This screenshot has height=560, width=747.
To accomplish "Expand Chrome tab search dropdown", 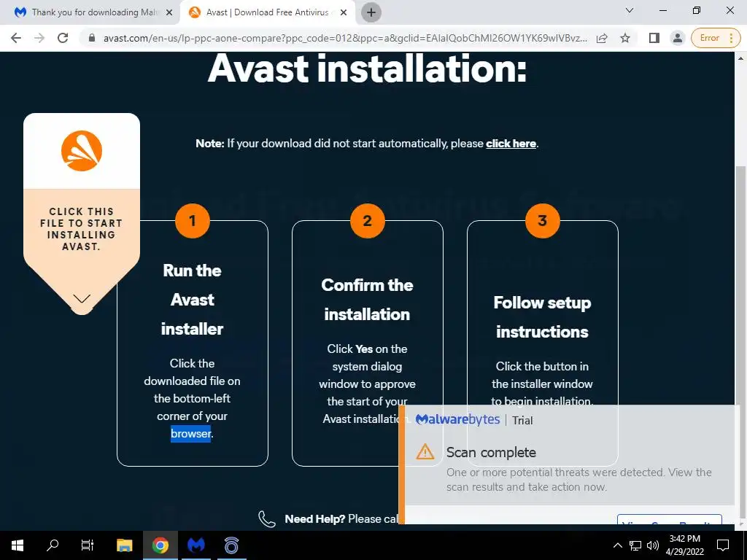I will click(630, 10).
